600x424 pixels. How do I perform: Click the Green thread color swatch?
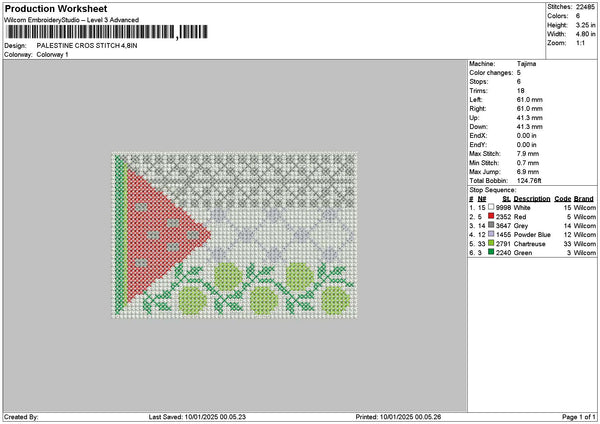pos(491,252)
